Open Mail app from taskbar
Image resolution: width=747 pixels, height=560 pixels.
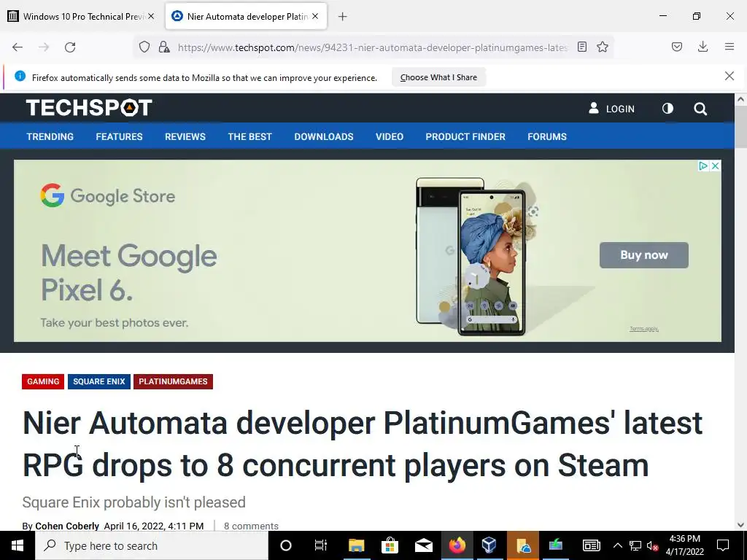[424, 545]
